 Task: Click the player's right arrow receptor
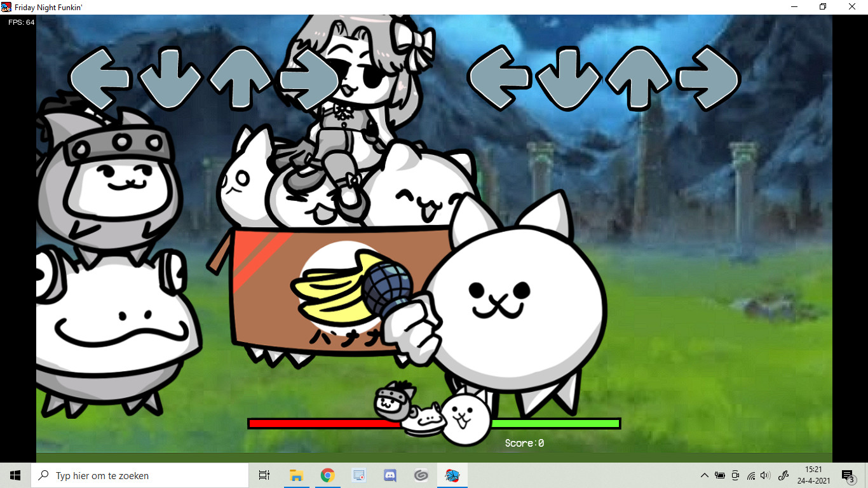tap(708, 79)
